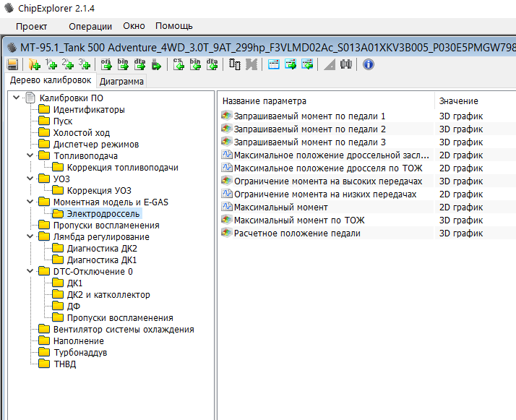Click the open folder with plus icon
Screen dimensions: 516x420
click(33, 64)
